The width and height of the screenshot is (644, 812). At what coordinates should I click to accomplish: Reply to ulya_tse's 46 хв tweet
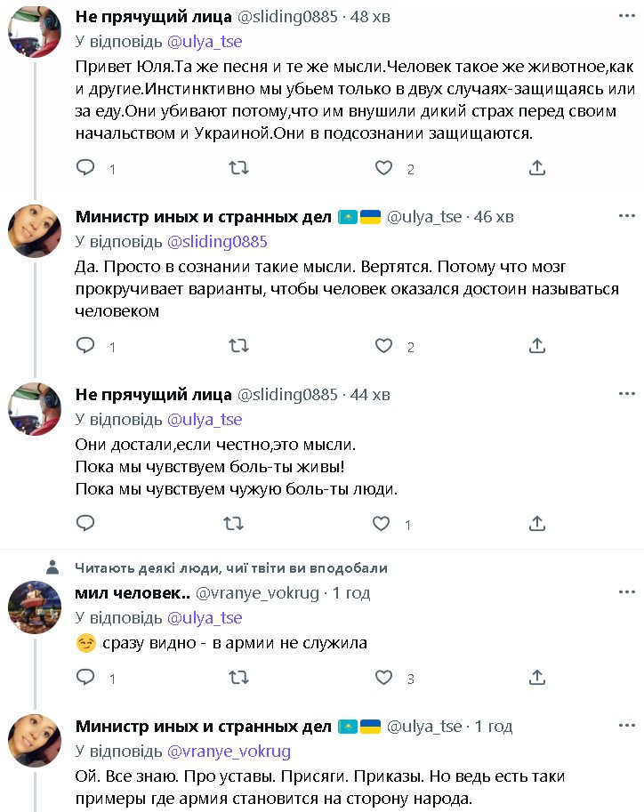[x=85, y=345]
